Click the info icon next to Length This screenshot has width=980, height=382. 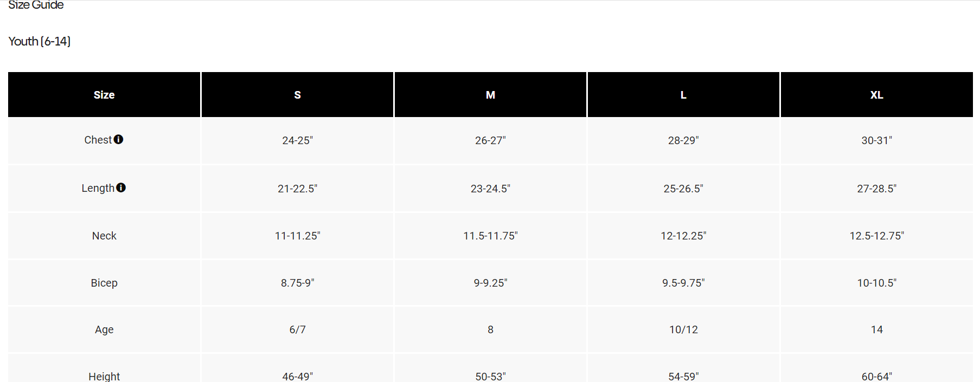click(x=121, y=187)
